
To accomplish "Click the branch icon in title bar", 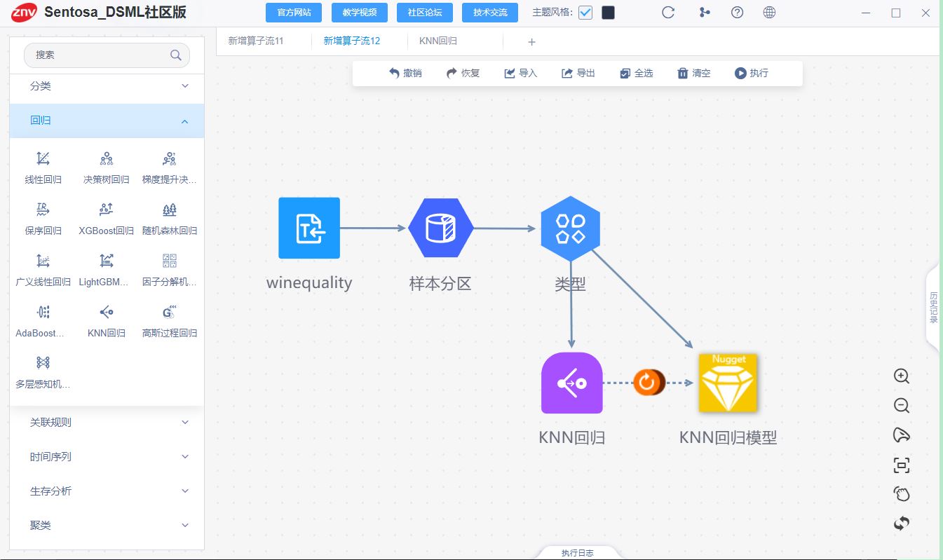I will pyautogui.click(x=705, y=13).
